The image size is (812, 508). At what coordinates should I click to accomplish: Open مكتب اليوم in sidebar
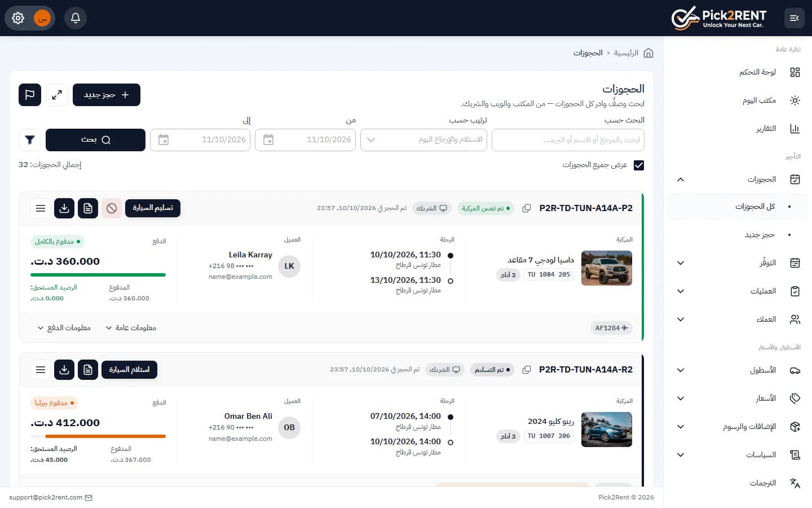click(x=738, y=100)
